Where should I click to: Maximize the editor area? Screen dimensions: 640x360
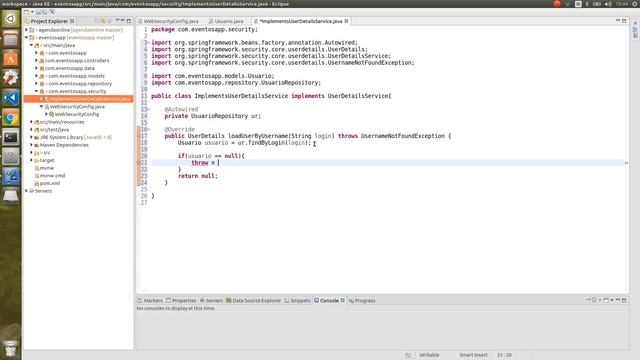[624, 21]
